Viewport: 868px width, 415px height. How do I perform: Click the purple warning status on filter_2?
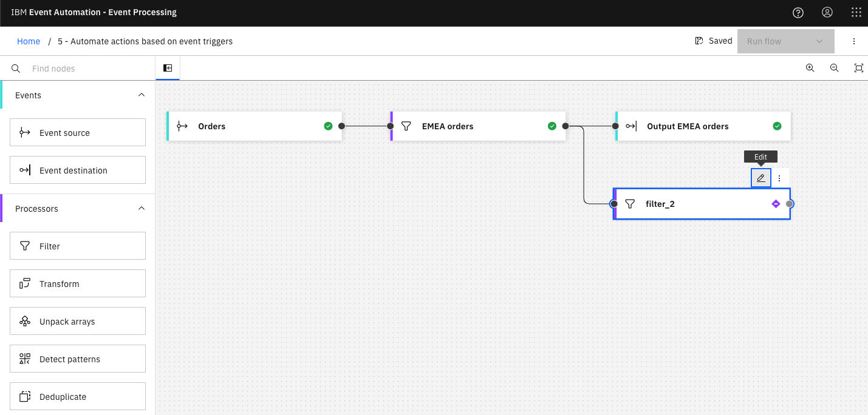click(776, 204)
